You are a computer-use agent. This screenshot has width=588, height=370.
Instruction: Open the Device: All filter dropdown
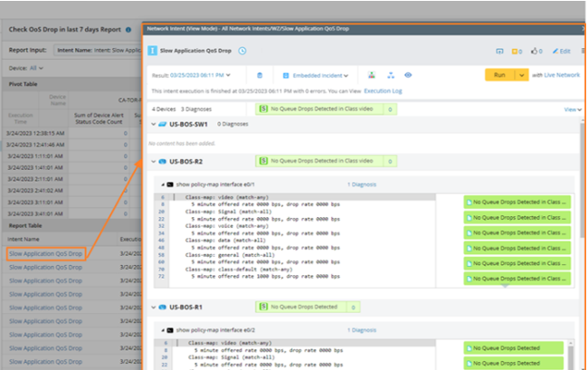(x=36, y=68)
